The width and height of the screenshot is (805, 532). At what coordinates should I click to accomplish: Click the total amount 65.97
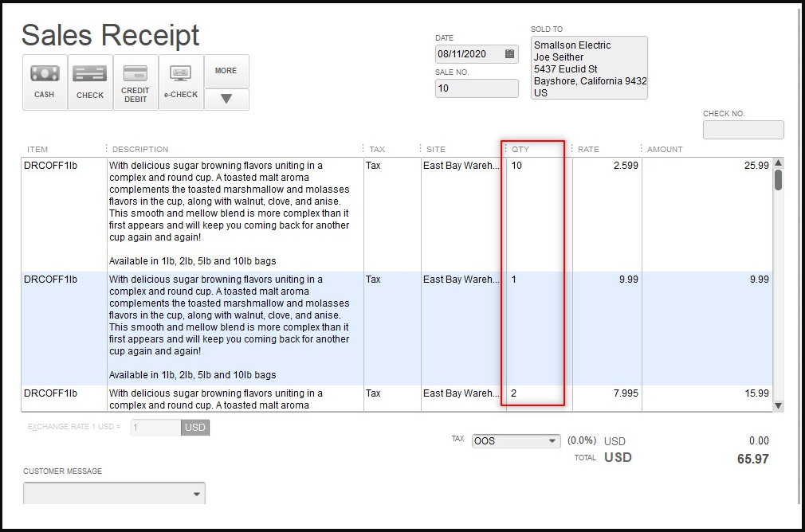point(752,460)
